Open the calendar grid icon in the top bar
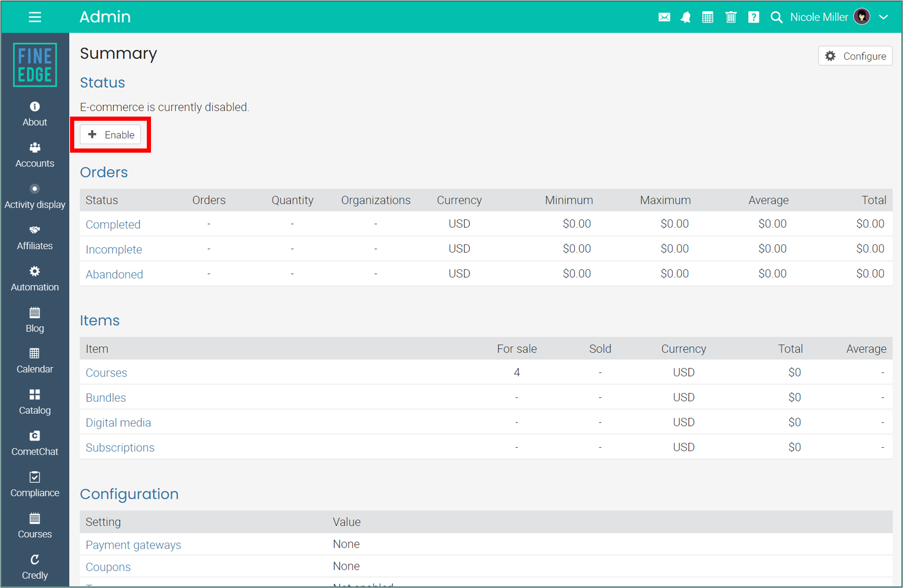The height and width of the screenshot is (588, 903). (x=708, y=17)
